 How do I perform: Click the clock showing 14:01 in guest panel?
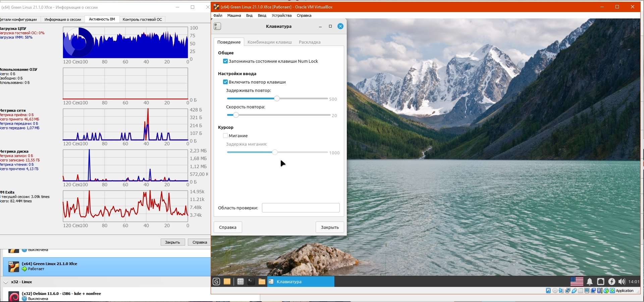click(634, 282)
